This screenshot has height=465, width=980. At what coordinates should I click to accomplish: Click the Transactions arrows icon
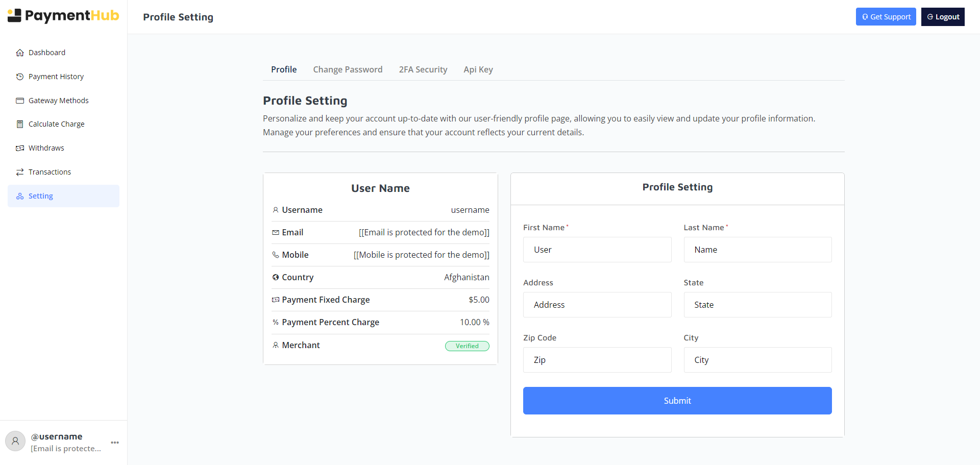point(20,172)
